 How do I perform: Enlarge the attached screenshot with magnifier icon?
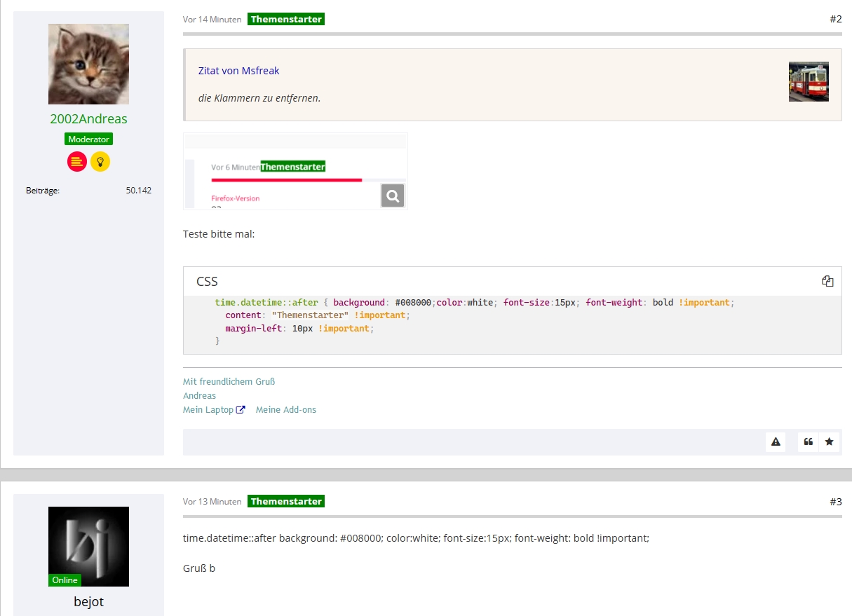393,196
